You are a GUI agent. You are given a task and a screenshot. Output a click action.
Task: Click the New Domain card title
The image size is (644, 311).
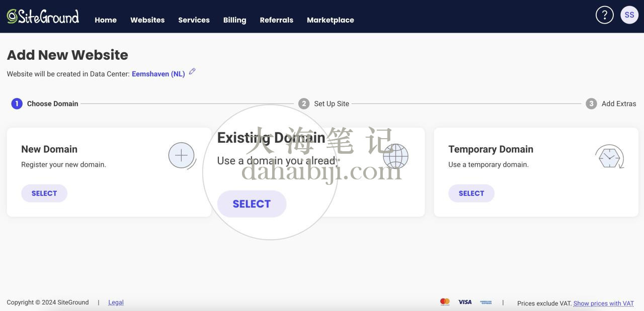coord(49,149)
